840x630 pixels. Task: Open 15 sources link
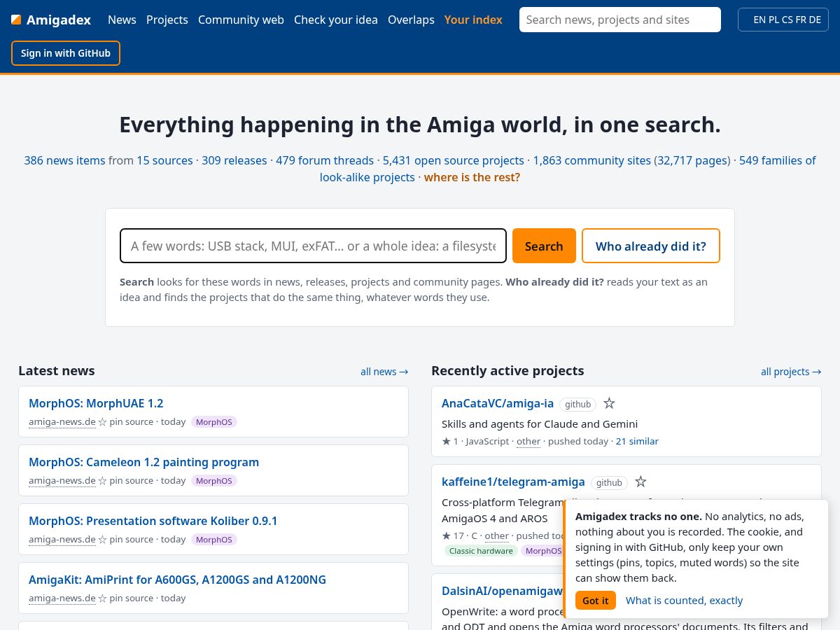[164, 160]
